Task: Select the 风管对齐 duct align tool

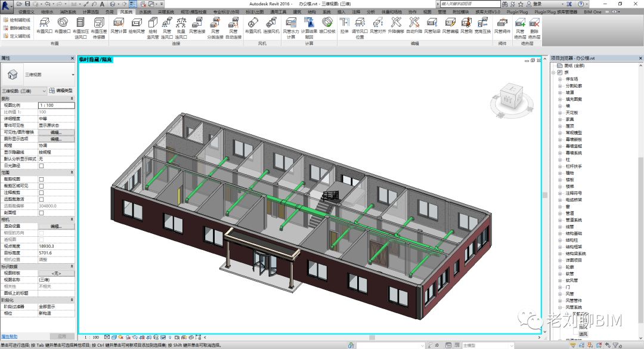Action: click(x=378, y=26)
